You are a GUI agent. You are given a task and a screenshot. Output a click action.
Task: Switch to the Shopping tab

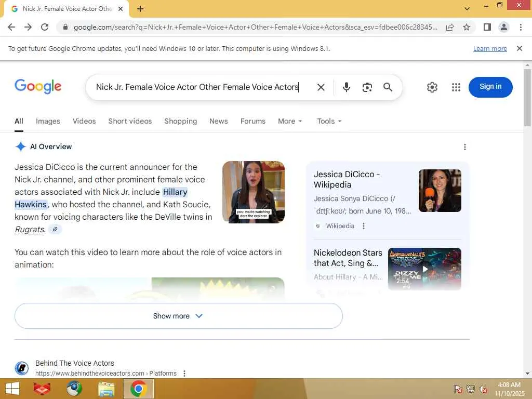180,121
